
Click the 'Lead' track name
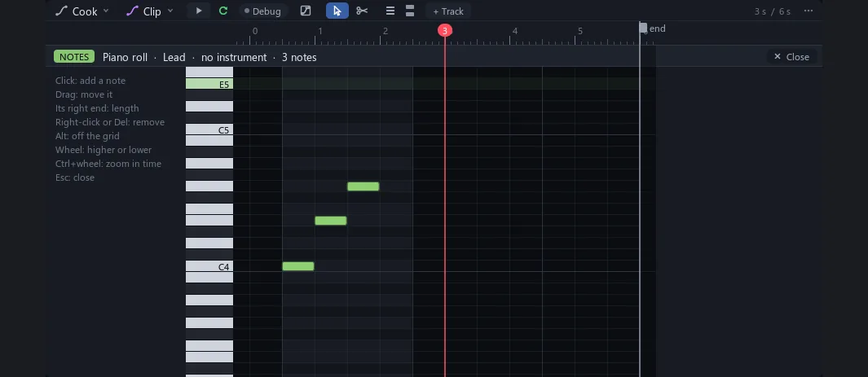tap(174, 57)
